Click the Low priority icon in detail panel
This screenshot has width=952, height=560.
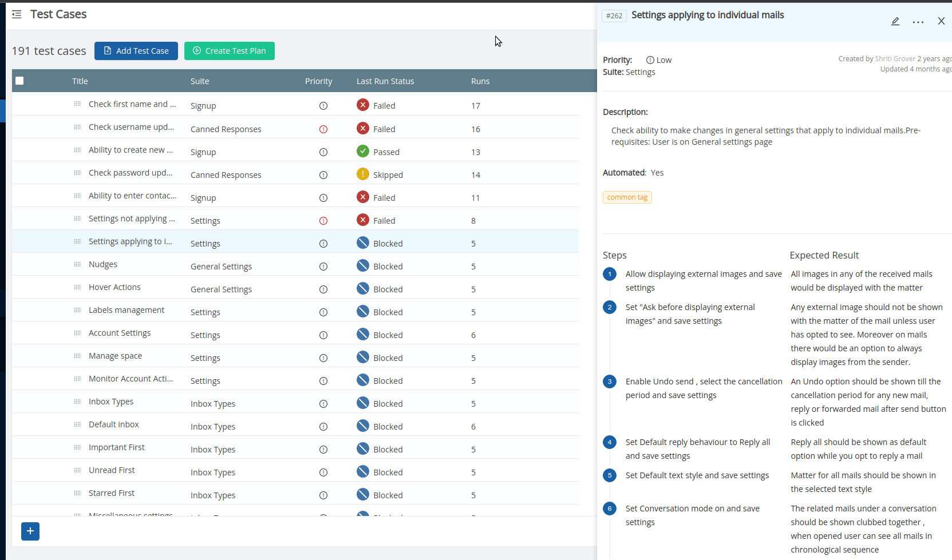[x=650, y=60]
